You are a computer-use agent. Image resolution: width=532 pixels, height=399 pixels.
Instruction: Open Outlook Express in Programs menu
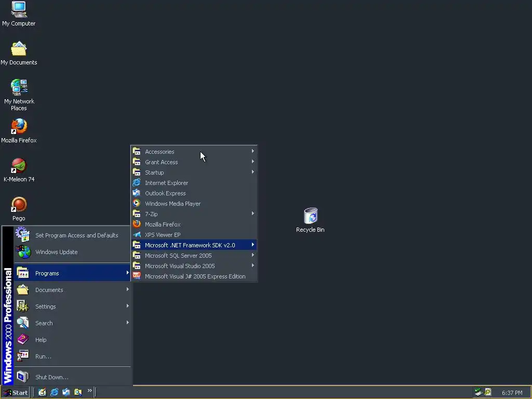(194, 193)
